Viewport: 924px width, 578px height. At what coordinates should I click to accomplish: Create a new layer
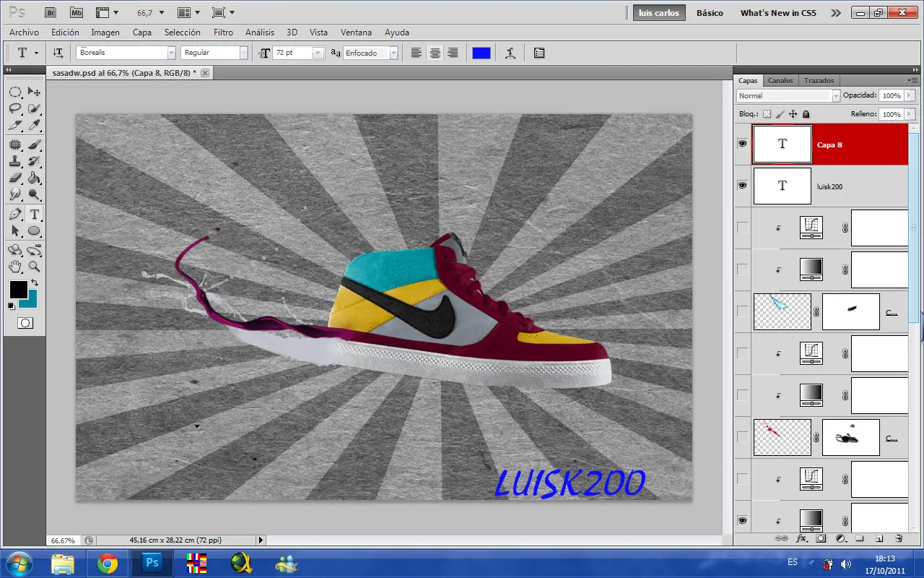[879, 538]
